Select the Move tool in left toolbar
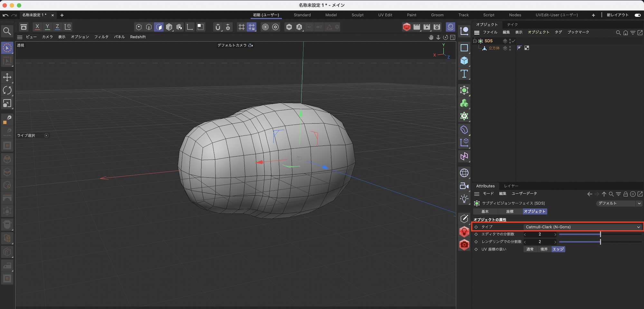Screen dimensions: 644x309 tap(7, 77)
